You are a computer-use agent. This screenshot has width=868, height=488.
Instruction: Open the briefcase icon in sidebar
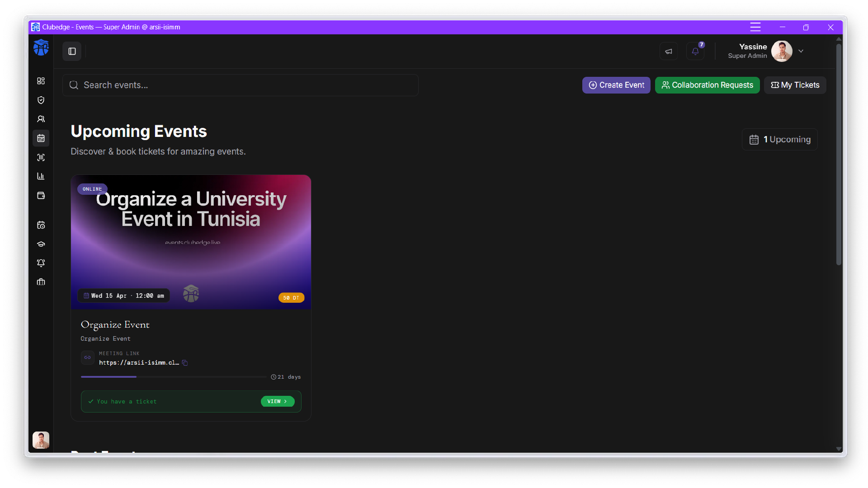41,282
